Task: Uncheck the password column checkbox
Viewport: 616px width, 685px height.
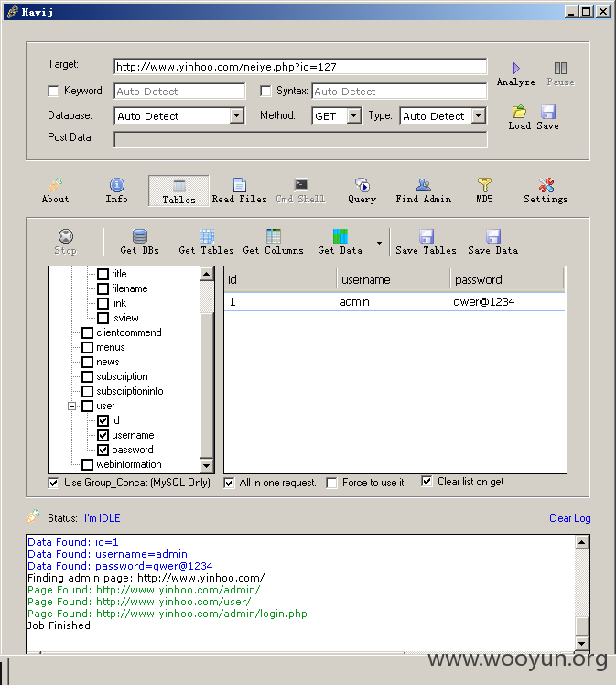Action: click(103, 450)
